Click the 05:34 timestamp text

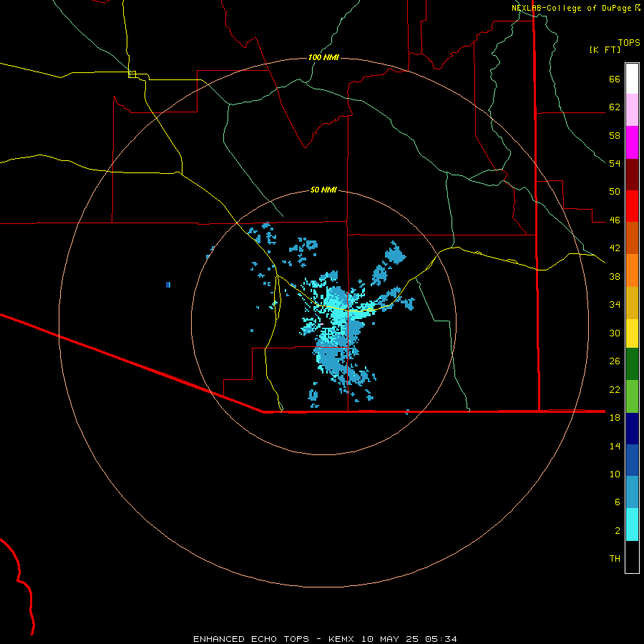click(x=440, y=639)
